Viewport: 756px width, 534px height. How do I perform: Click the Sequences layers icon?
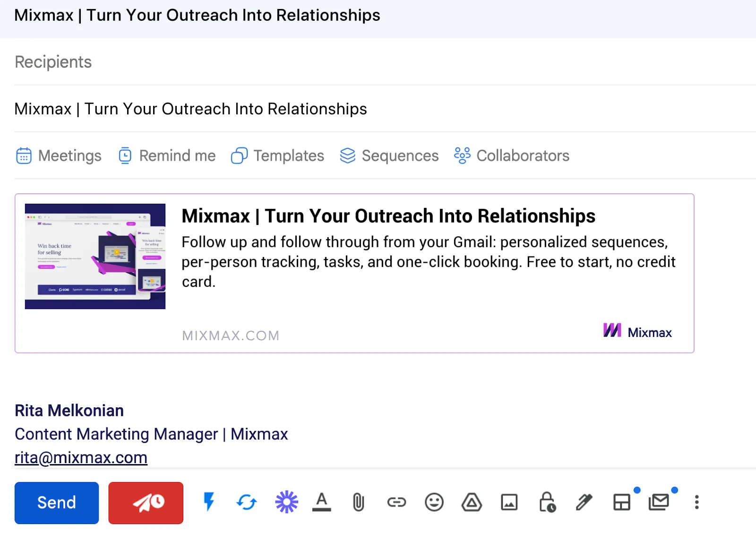348,155
